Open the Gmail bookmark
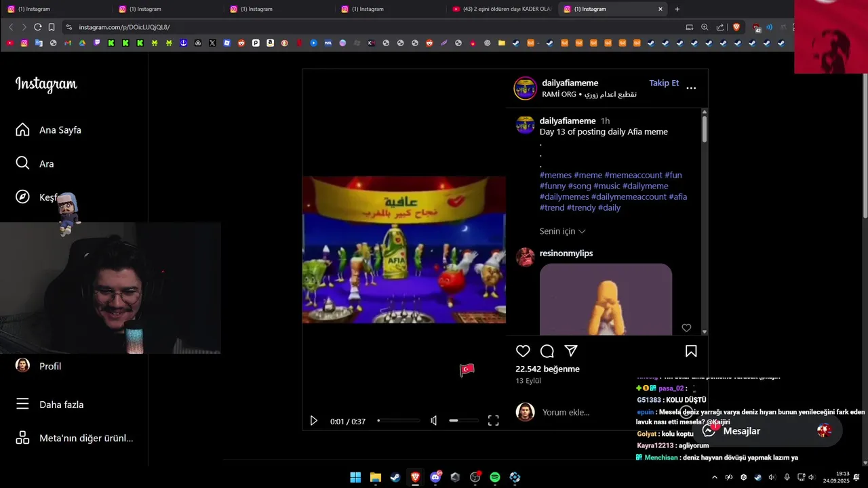This screenshot has width=868, height=488. (x=67, y=43)
